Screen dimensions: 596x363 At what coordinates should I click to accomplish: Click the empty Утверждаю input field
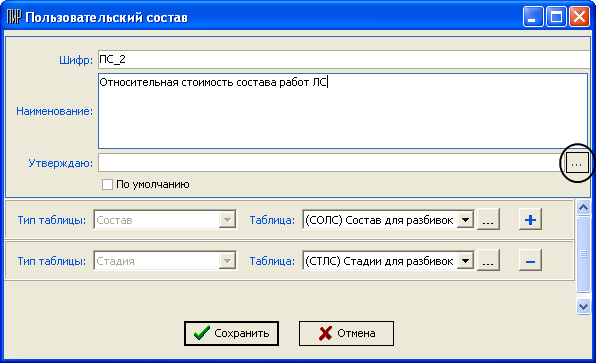point(332,163)
